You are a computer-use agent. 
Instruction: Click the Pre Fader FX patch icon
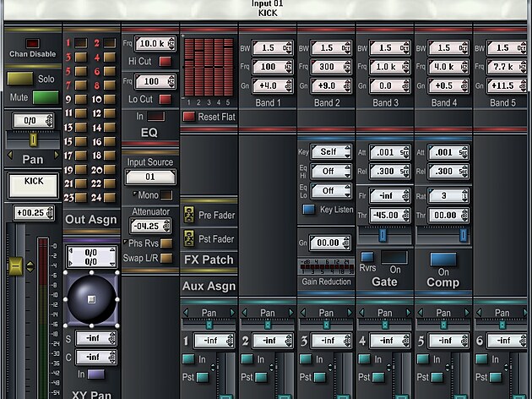point(189,216)
